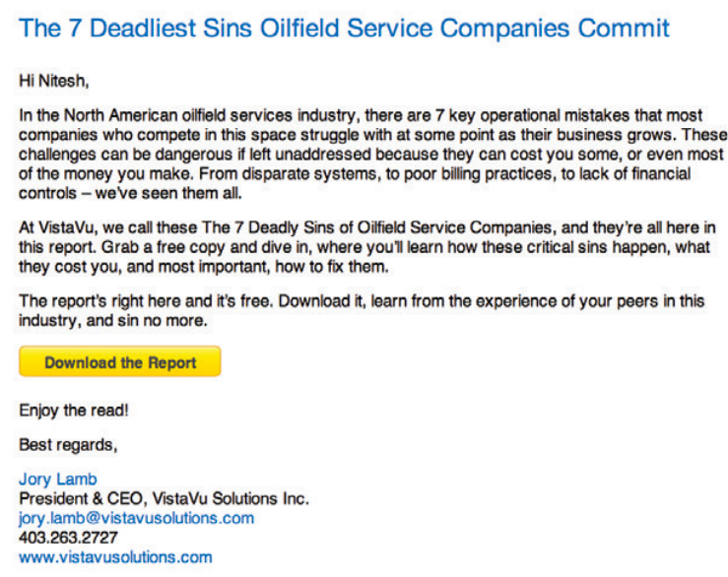Click the jory.lamb@vistavusolutions.com email address
This screenshot has width=728, height=577.
(x=137, y=518)
